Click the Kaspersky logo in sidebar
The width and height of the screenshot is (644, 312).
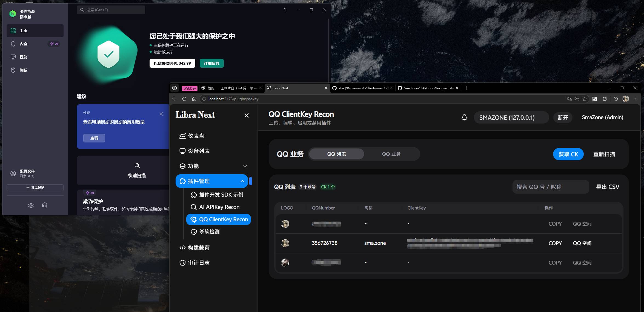(x=13, y=14)
